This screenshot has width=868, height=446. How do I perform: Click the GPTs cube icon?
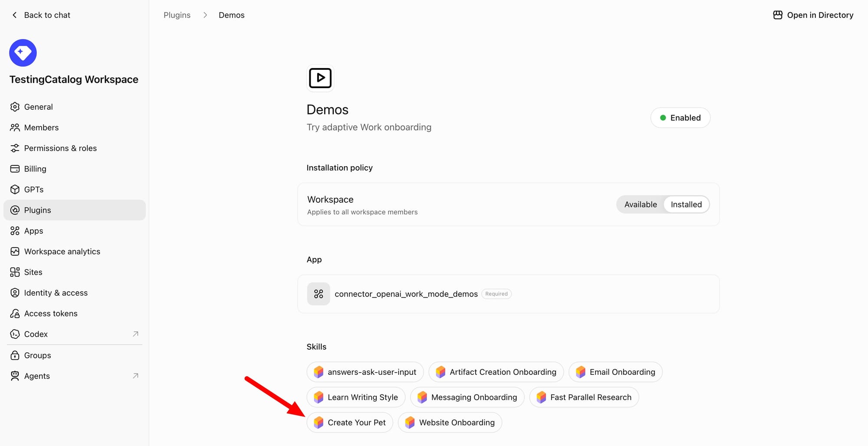coord(15,190)
